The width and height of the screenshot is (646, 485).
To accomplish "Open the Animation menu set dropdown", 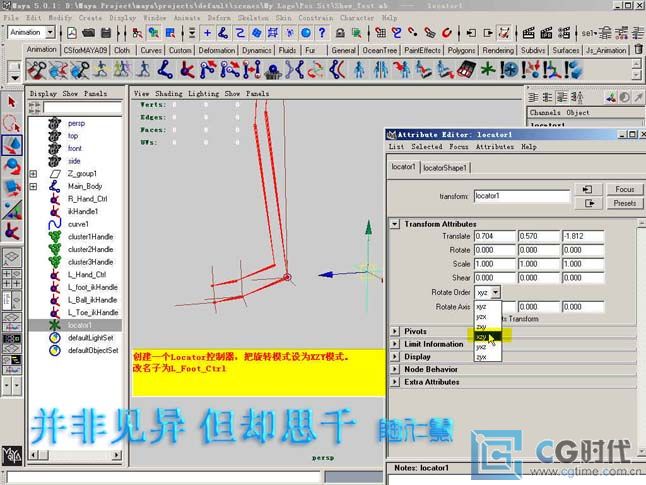I will [50, 32].
